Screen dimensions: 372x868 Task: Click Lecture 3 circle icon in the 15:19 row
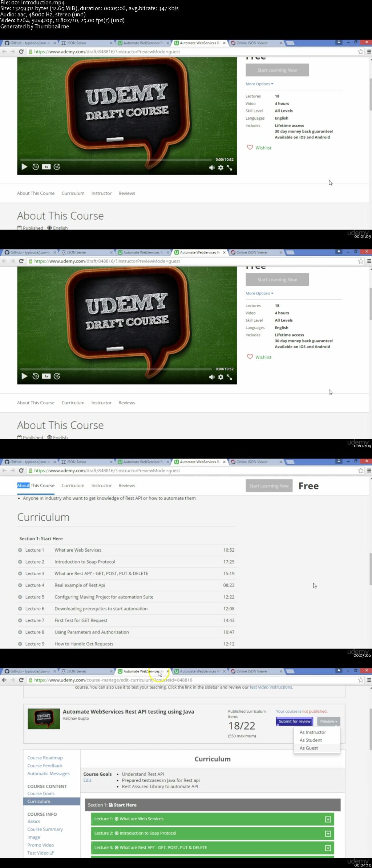click(20, 573)
